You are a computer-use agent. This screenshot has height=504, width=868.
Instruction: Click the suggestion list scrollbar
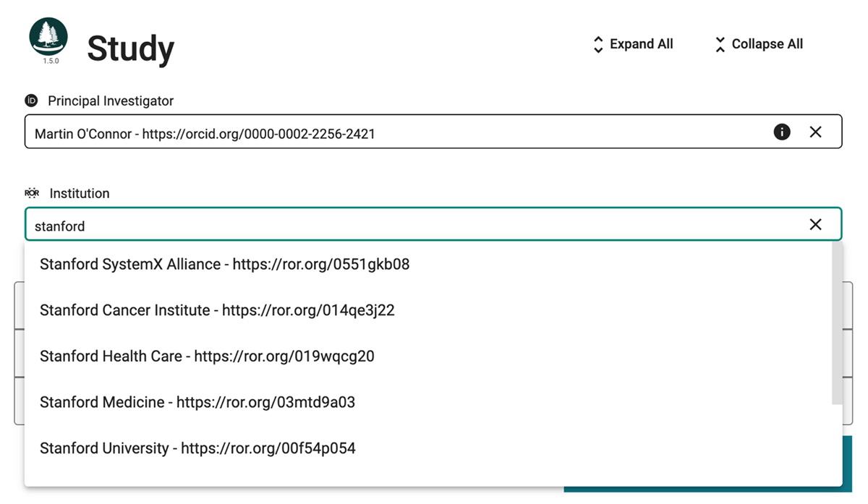point(838,323)
